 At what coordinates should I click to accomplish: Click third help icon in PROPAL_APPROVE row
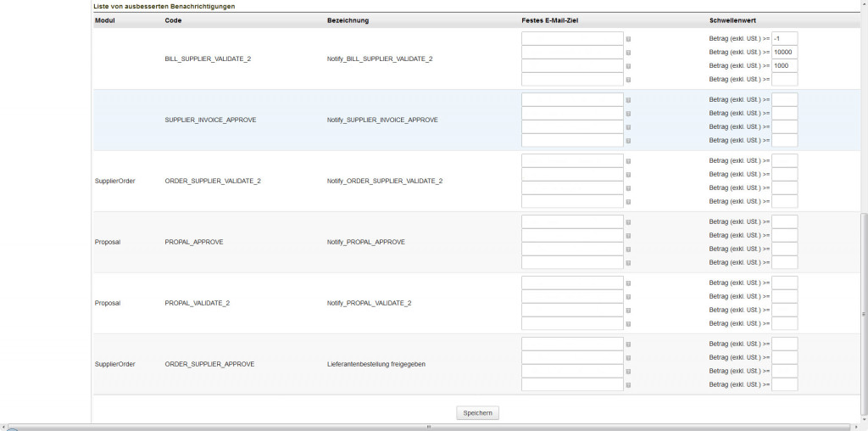(628, 249)
